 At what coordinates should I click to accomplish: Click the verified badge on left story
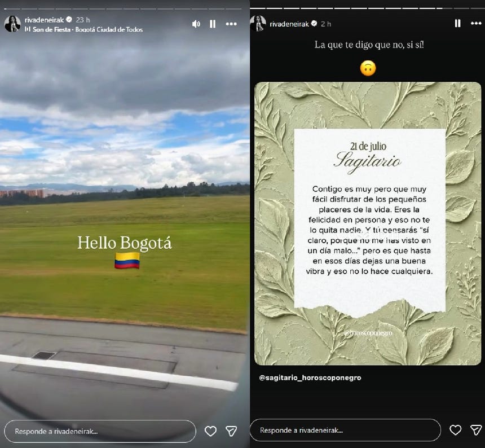(69, 20)
